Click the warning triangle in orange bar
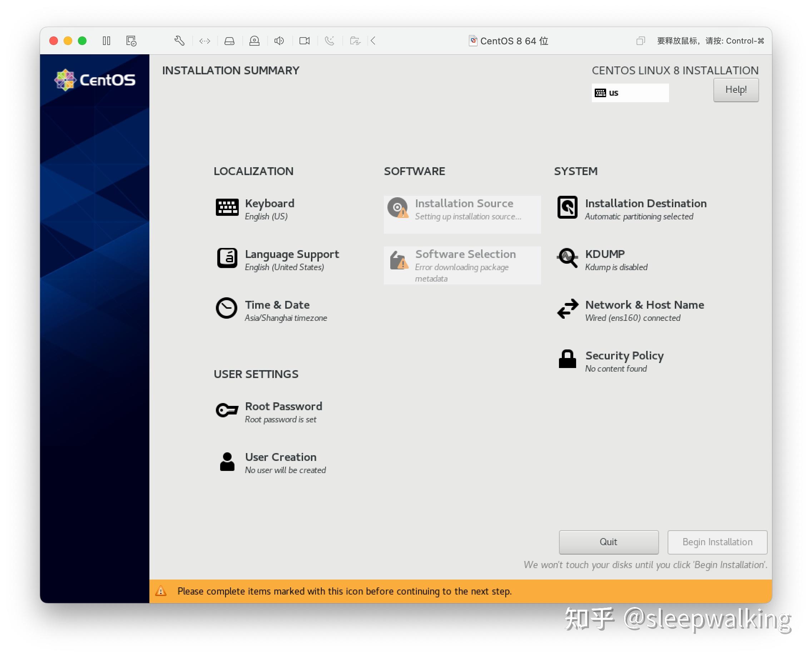The width and height of the screenshot is (812, 656). pyautogui.click(x=161, y=591)
